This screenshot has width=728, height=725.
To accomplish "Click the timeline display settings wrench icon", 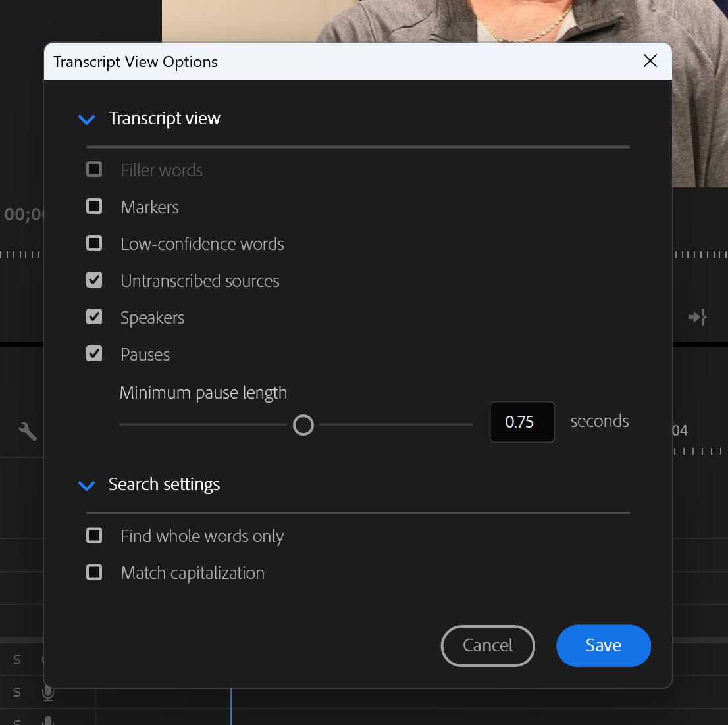I will (x=26, y=432).
